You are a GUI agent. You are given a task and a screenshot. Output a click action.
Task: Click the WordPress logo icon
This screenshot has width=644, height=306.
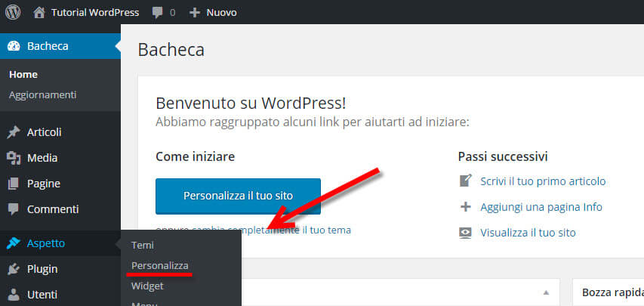click(x=13, y=12)
